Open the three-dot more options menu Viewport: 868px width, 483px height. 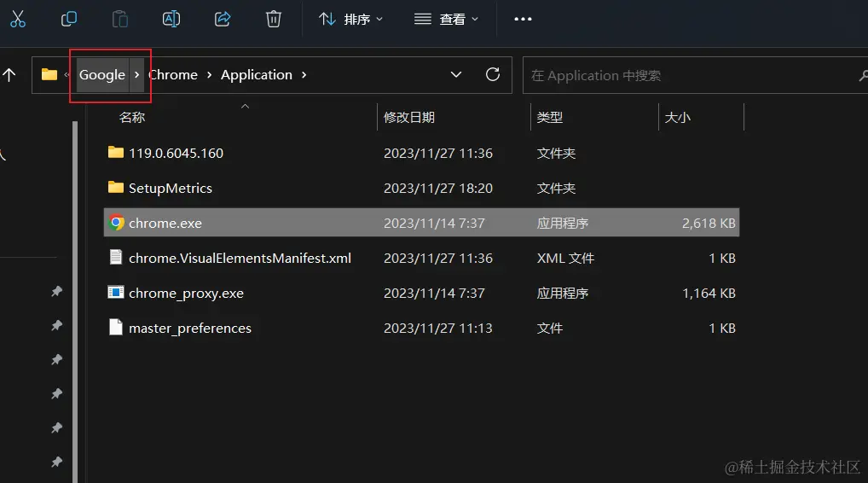point(523,19)
